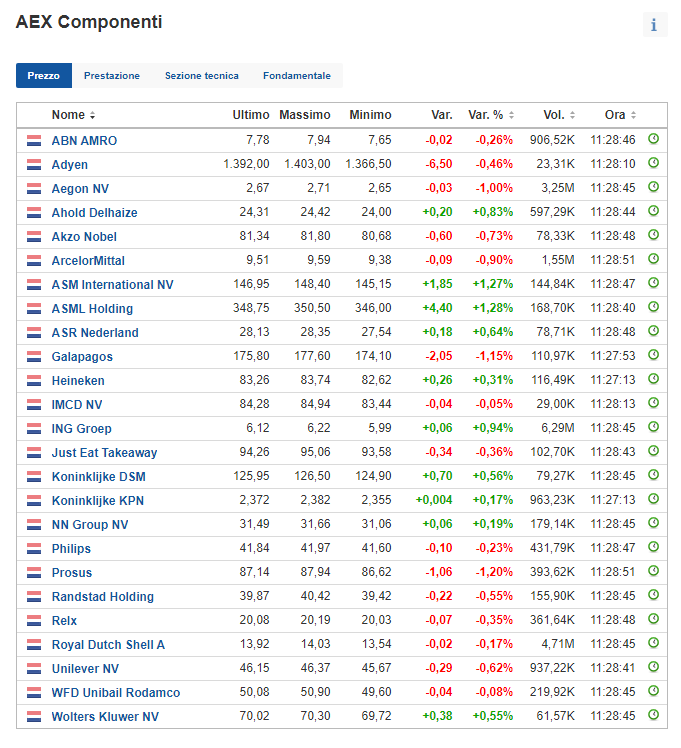Open the Just Eat Takeaway stock page

point(104,453)
